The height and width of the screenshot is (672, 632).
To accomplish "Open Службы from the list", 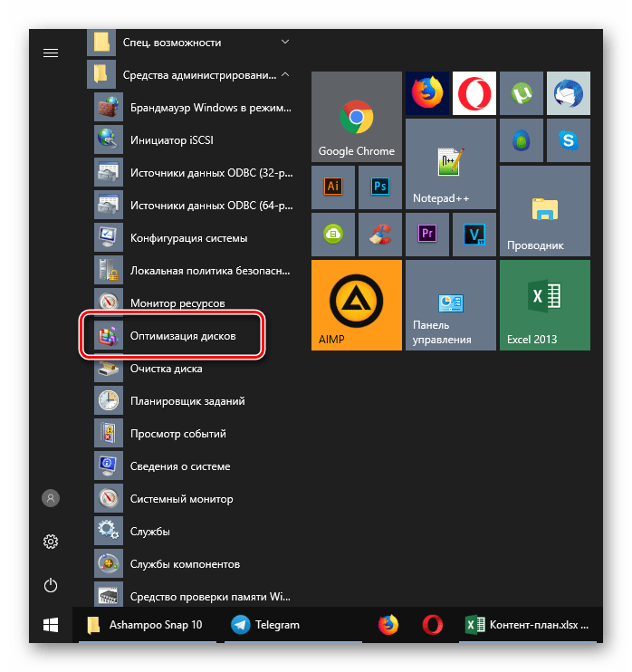I will point(194,531).
